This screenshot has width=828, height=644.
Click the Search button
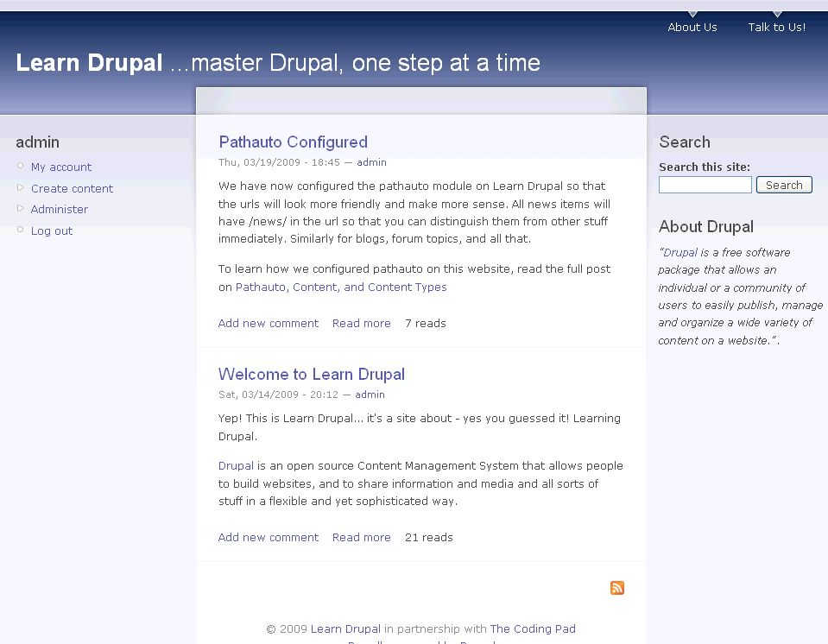(x=784, y=185)
